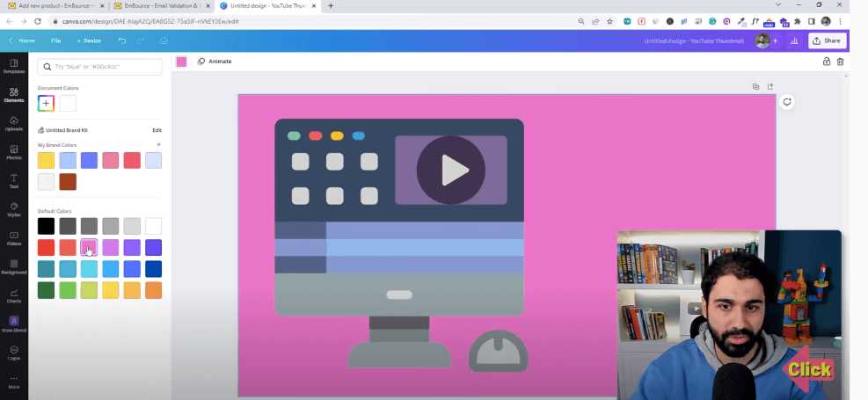This screenshot has height=400, width=868.
Task: Select the brown brand color swatch
Action: (68, 181)
